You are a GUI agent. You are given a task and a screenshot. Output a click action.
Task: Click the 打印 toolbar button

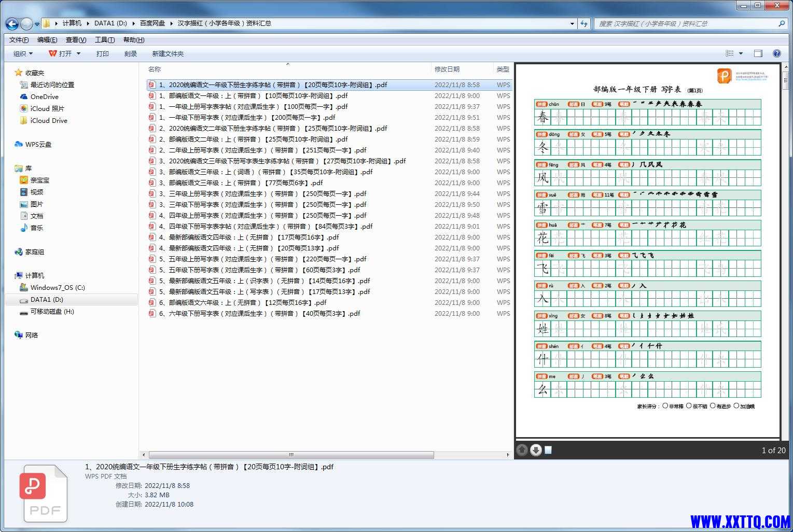(102, 53)
